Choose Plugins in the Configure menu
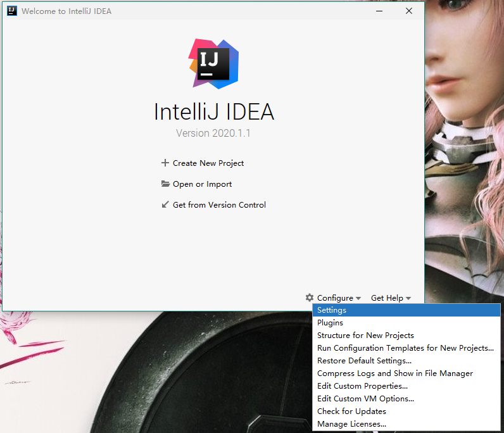The width and height of the screenshot is (504, 433). 406,323
